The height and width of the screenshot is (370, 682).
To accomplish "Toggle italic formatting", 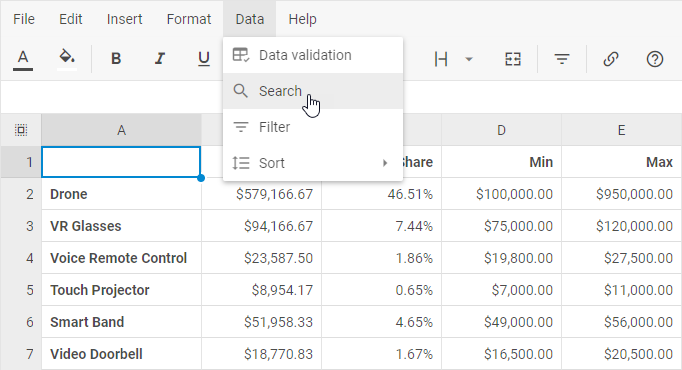I will pos(160,59).
